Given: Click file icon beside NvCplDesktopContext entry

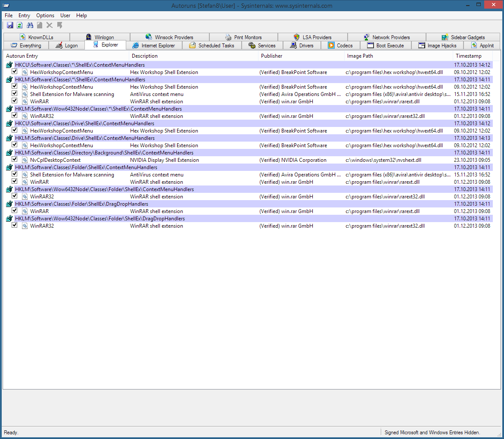Looking at the screenshot, I should click(25, 160).
